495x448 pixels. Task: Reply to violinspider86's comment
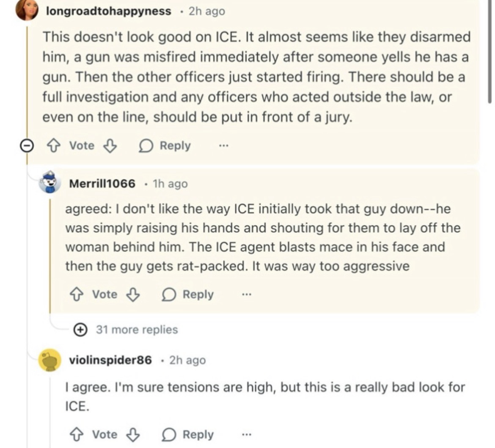pyautogui.click(x=188, y=434)
